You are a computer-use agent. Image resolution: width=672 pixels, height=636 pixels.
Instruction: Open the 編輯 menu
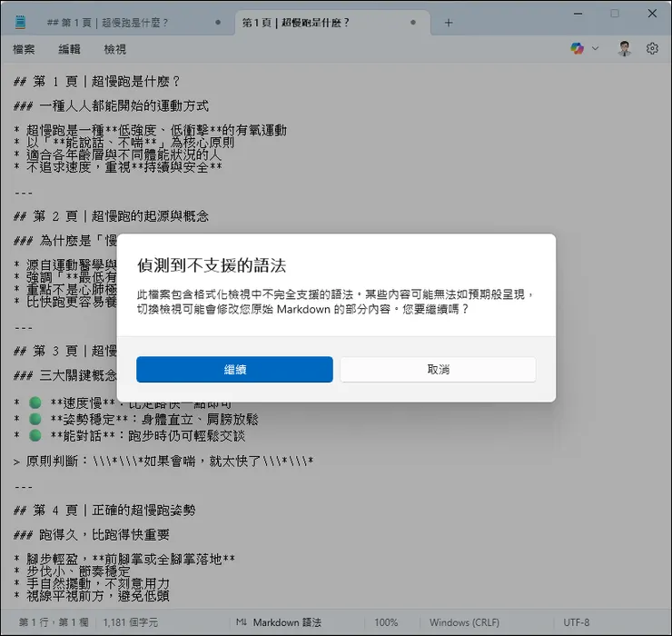[x=69, y=49]
